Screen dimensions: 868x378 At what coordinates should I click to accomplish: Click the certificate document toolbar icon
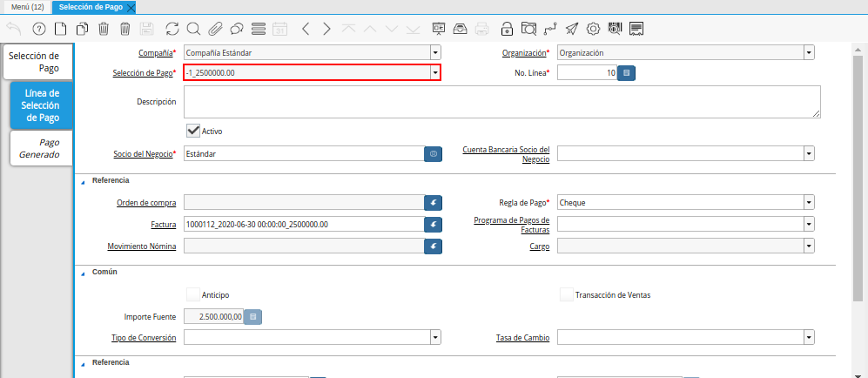click(x=636, y=29)
